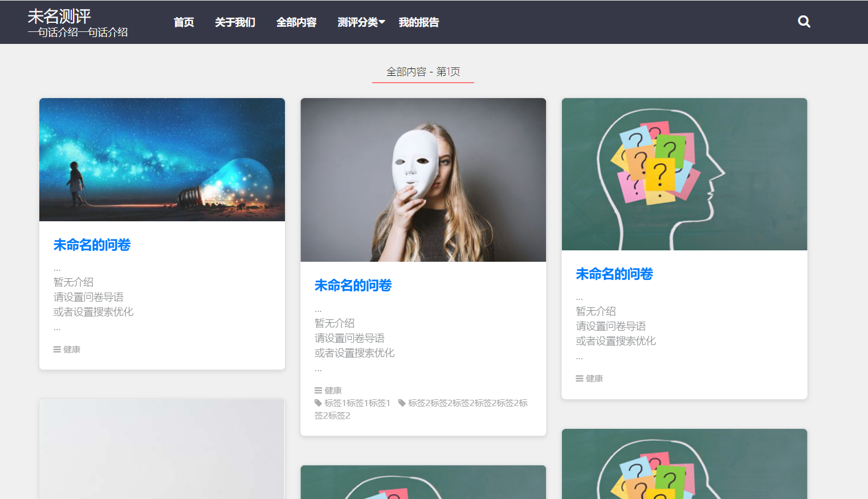
Task: Open the top-row question mark head chalkboard thumbnail
Action: 684,174
